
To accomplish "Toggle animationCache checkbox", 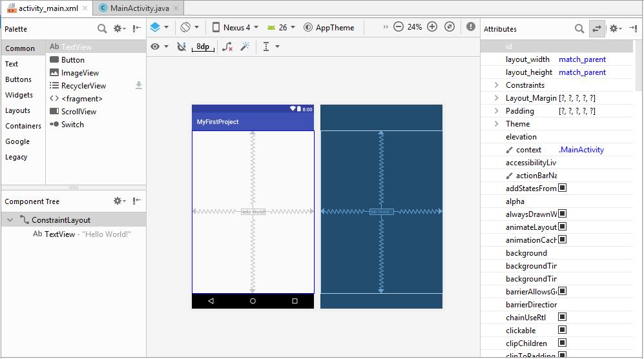I will 562,239.
